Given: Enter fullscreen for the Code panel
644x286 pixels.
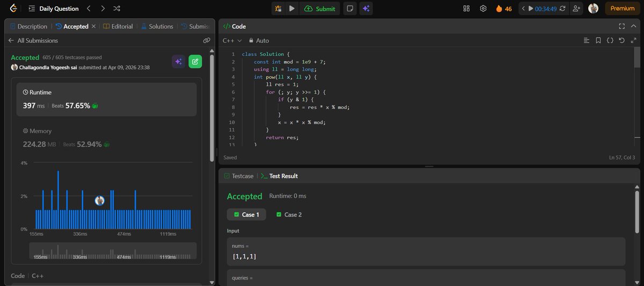Looking at the screenshot, I should tap(622, 26).
